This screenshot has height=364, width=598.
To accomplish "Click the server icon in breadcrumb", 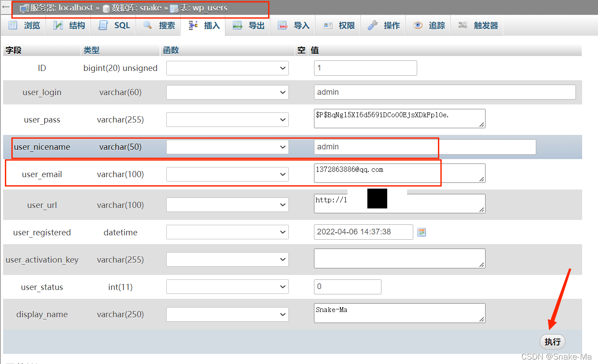I will coord(24,8).
